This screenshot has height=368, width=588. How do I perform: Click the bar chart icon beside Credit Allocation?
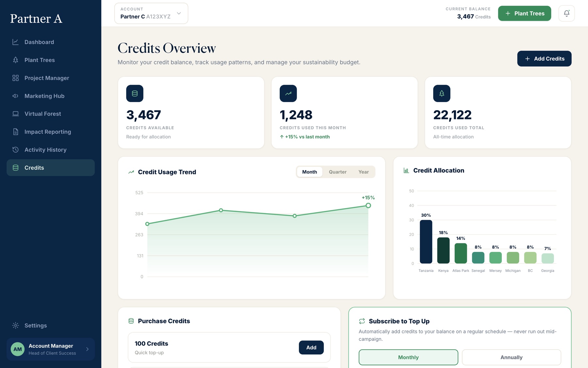coord(406,170)
